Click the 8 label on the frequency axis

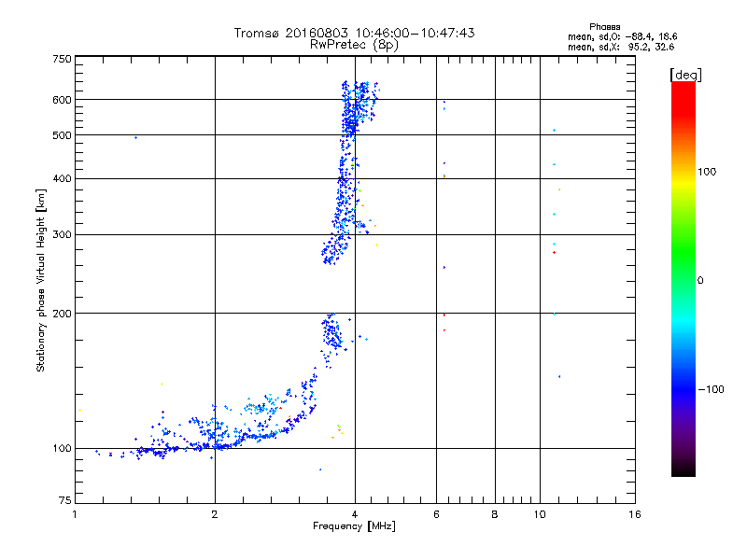[x=495, y=514]
